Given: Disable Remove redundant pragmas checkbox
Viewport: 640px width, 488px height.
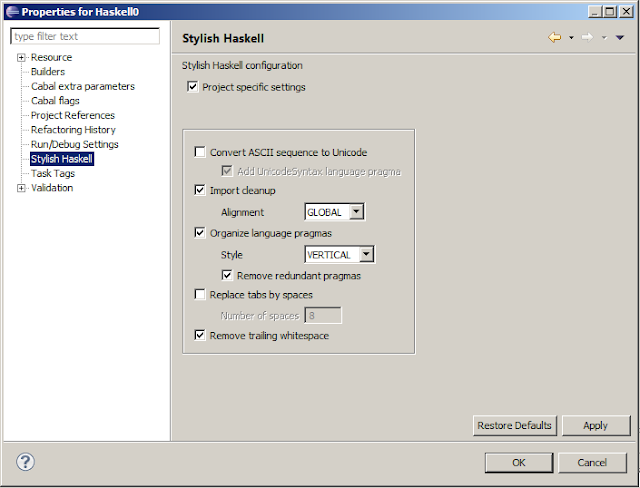Looking at the screenshot, I should (x=227, y=275).
